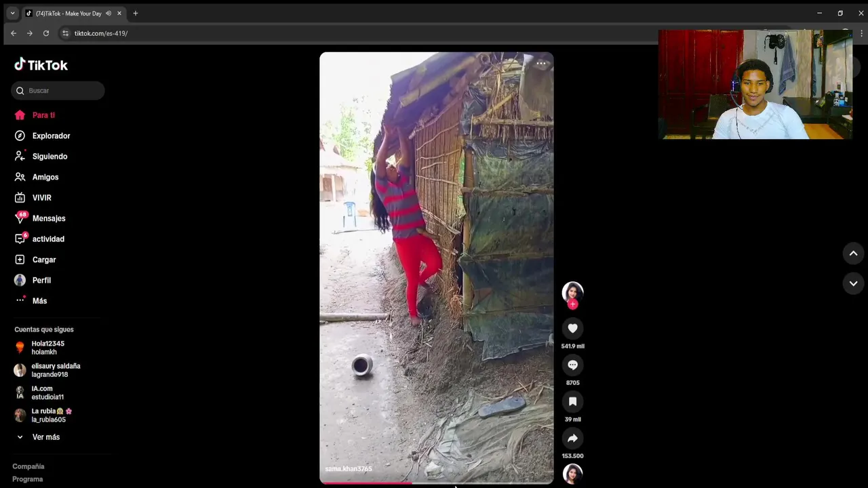Open a new browser tab

click(136, 14)
